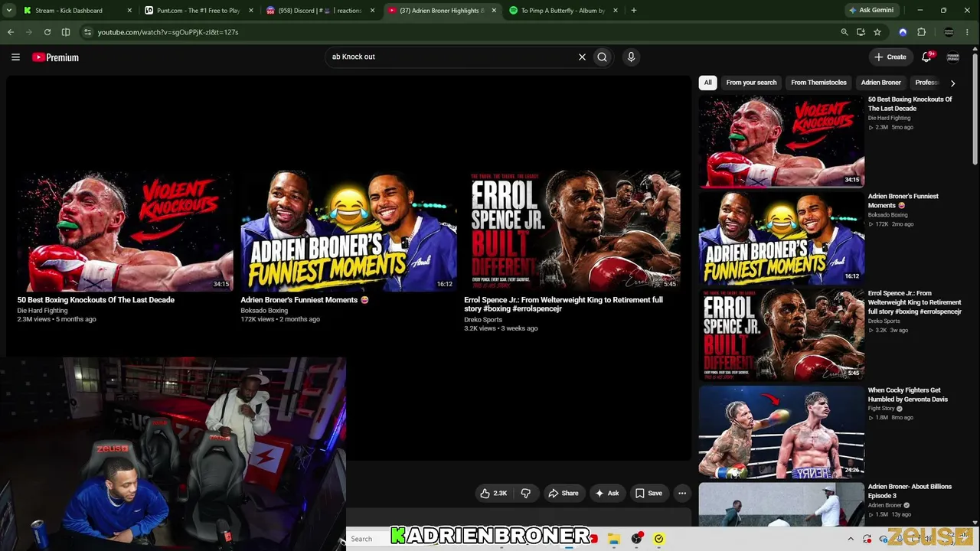Open title When Cocky Fighters Get Humbled by Gervonta Davis
This screenshot has width=980, height=551.
[908, 395]
